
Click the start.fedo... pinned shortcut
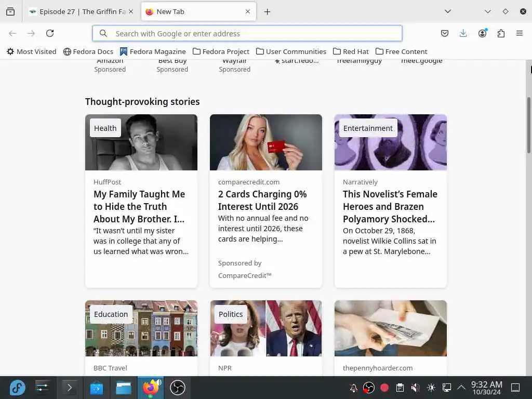tap(297, 61)
